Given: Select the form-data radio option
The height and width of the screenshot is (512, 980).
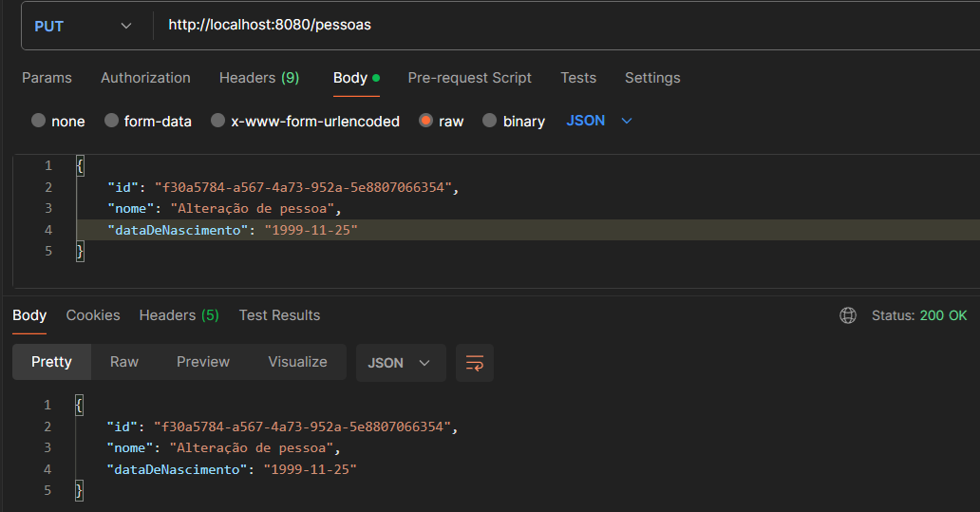Looking at the screenshot, I should tap(112, 121).
